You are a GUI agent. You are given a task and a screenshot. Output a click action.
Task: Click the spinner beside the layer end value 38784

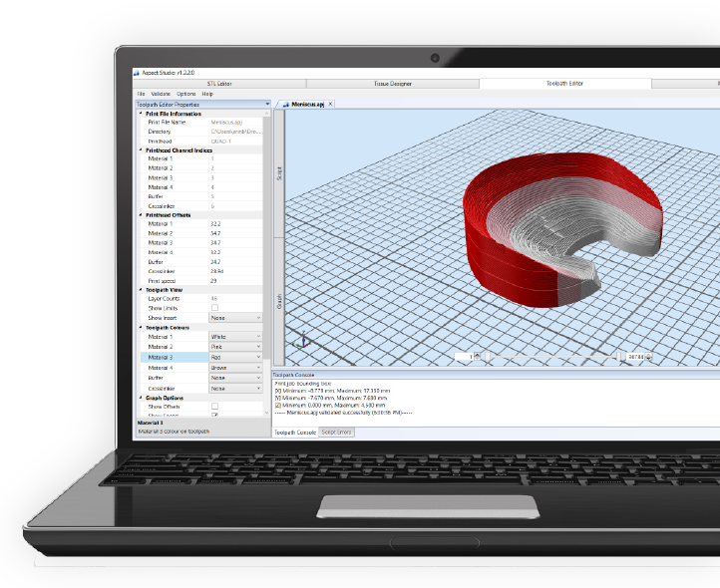pos(649,356)
